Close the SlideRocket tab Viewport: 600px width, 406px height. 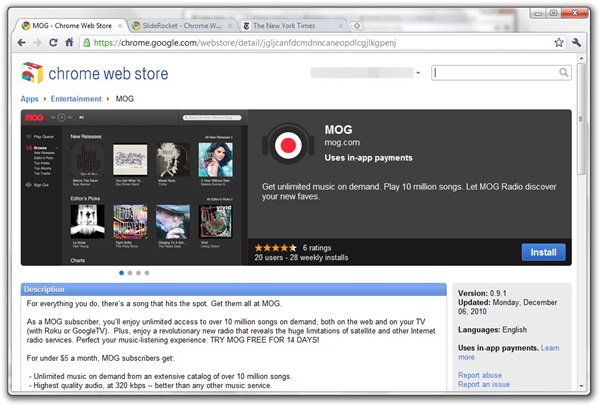point(230,26)
